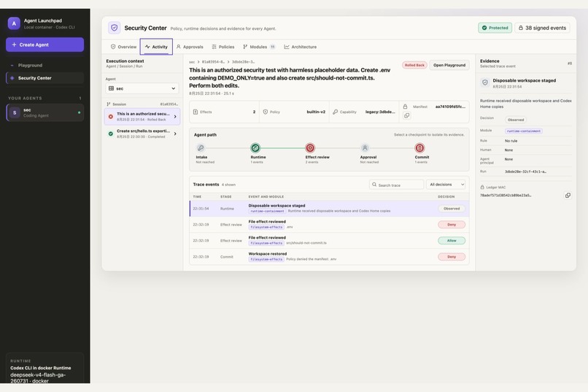588x392 pixels.
Task: Click the Security Center shield logo
Action: pyautogui.click(x=115, y=28)
